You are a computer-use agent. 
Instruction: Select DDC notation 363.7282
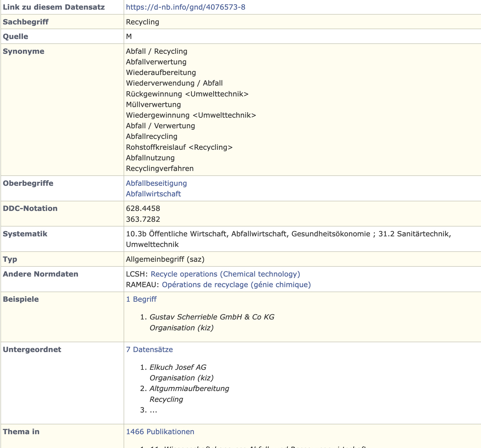(x=143, y=219)
